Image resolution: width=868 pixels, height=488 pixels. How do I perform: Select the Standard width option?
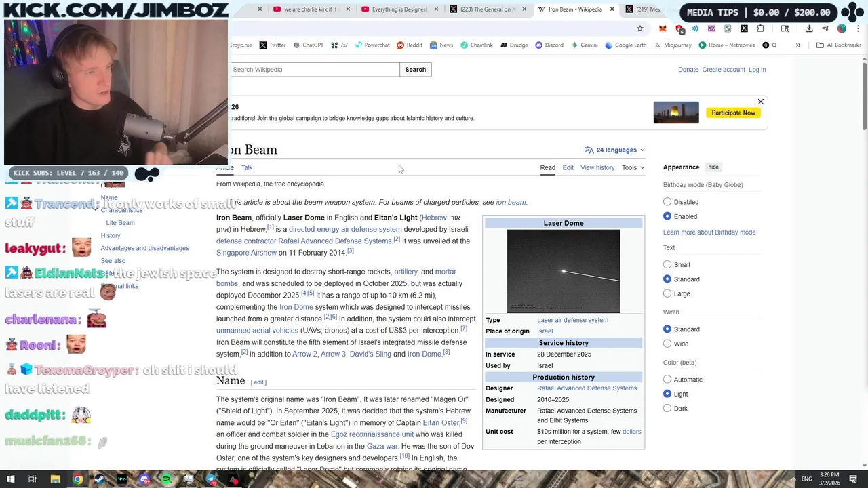click(667, 329)
